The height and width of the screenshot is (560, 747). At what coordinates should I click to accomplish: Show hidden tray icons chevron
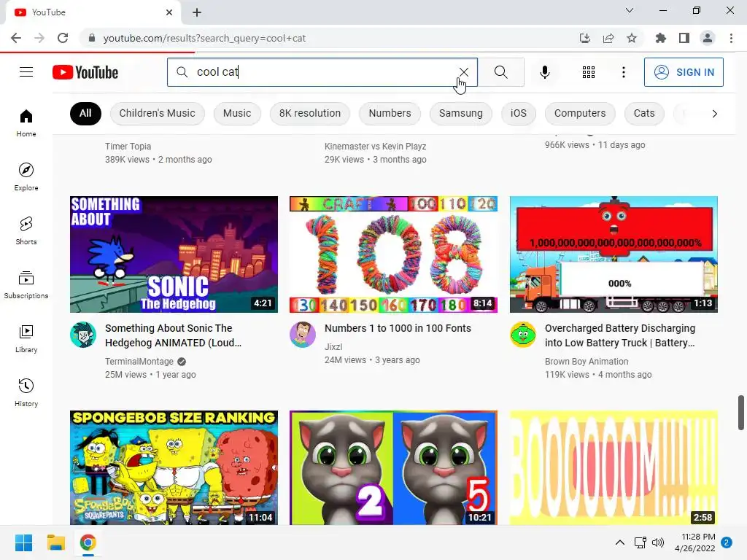point(619,542)
